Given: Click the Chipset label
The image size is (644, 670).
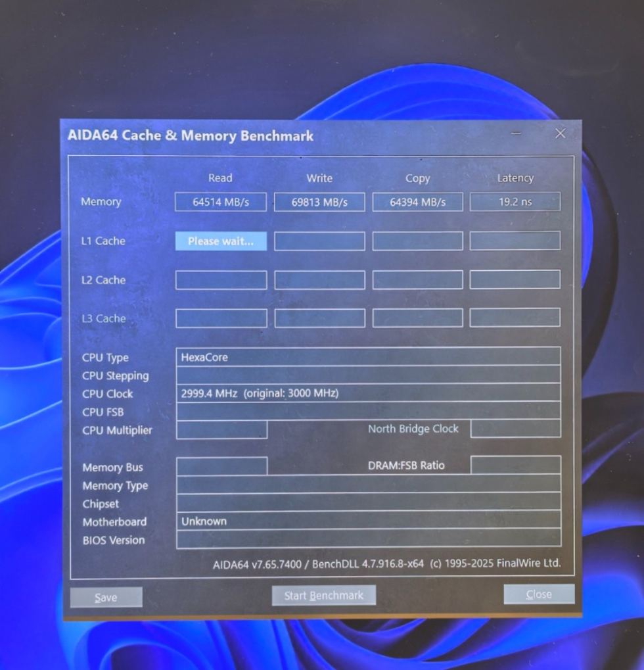Looking at the screenshot, I should (101, 504).
